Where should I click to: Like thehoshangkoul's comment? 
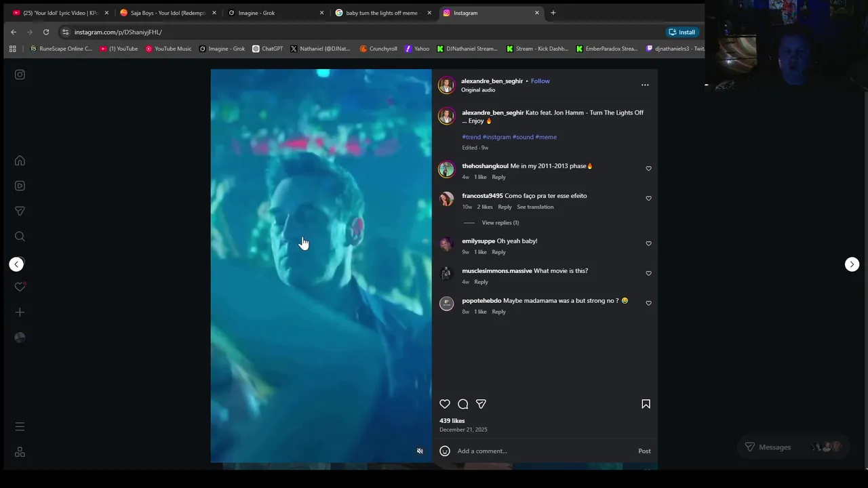pyautogui.click(x=648, y=169)
